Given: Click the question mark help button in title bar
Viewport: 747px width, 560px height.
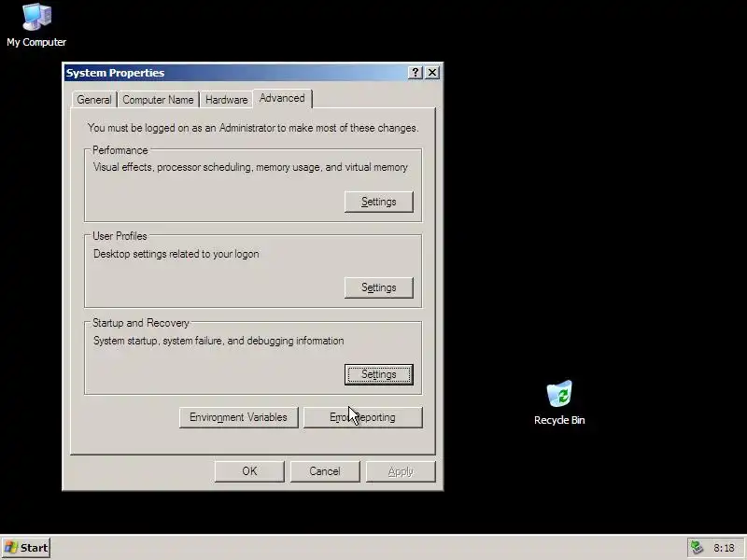Looking at the screenshot, I should 416,73.
